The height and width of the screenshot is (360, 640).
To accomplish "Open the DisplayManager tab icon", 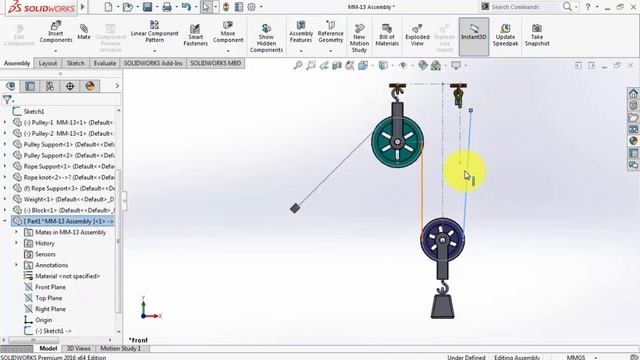I will [90, 86].
